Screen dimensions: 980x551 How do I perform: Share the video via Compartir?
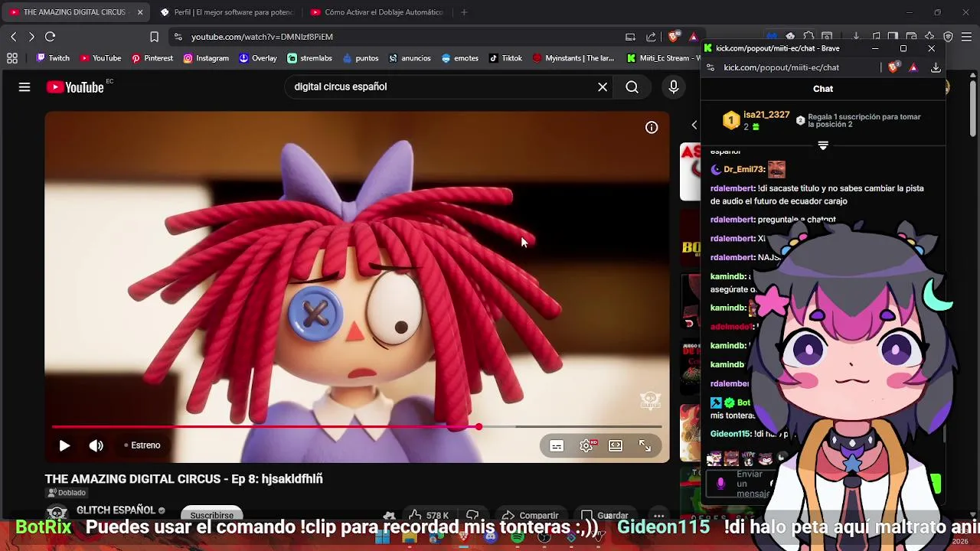pyautogui.click(x=530, y=515)
